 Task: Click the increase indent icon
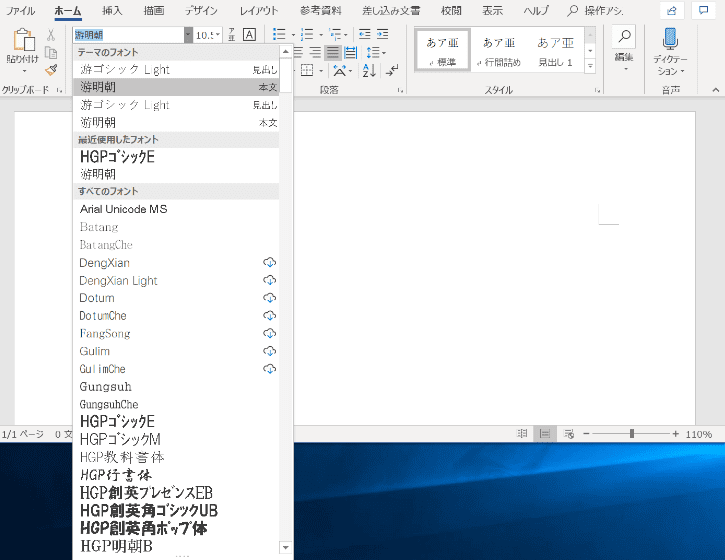coord(382,34)
